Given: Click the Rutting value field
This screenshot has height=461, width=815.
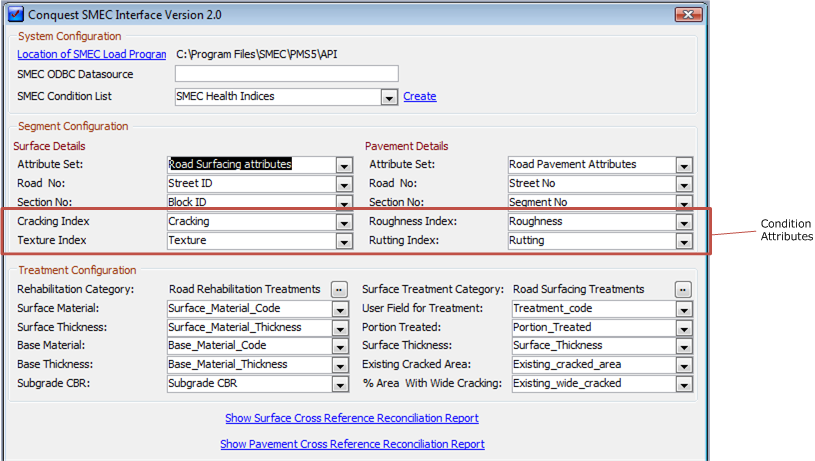Looking at the screenshot, I should [592, 241].
